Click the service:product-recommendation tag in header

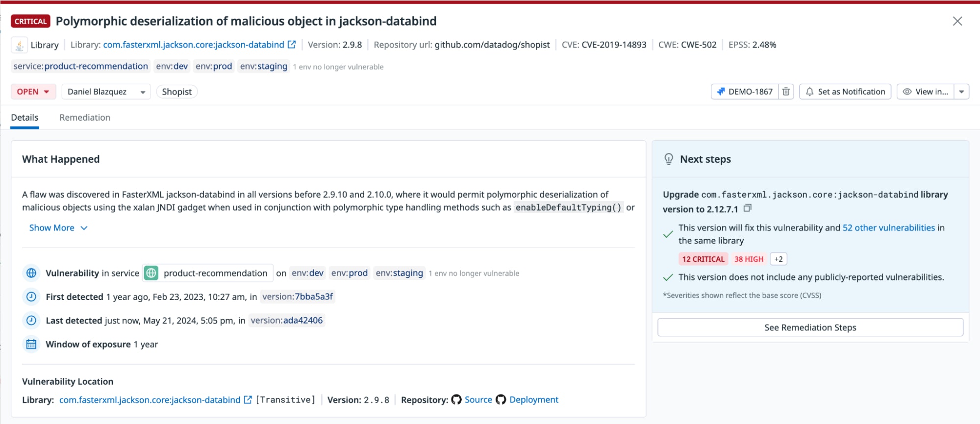coord(81,66)
